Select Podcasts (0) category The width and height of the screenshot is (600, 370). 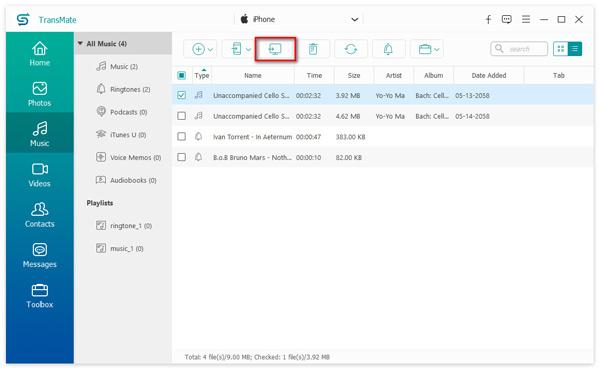pos(122,112)
